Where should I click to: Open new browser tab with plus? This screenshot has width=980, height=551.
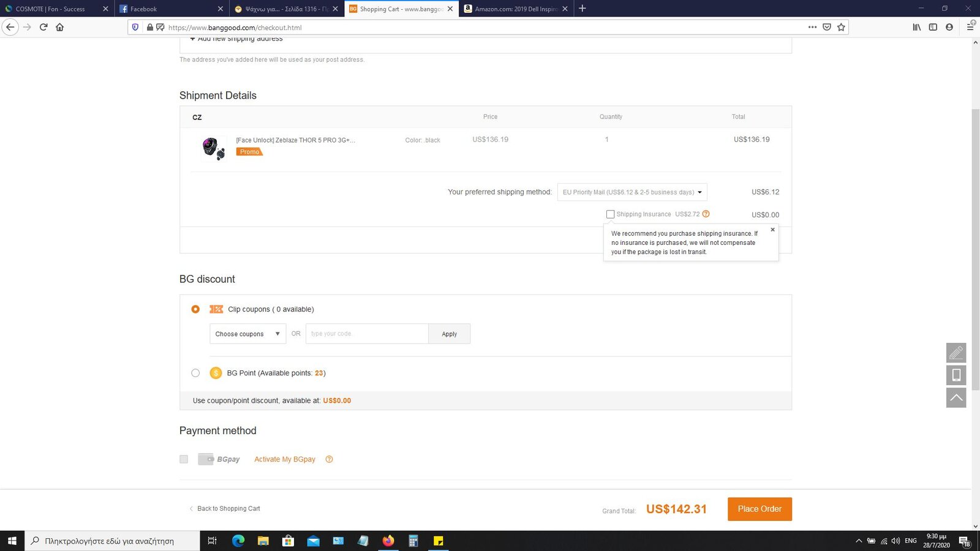[582, 9]
